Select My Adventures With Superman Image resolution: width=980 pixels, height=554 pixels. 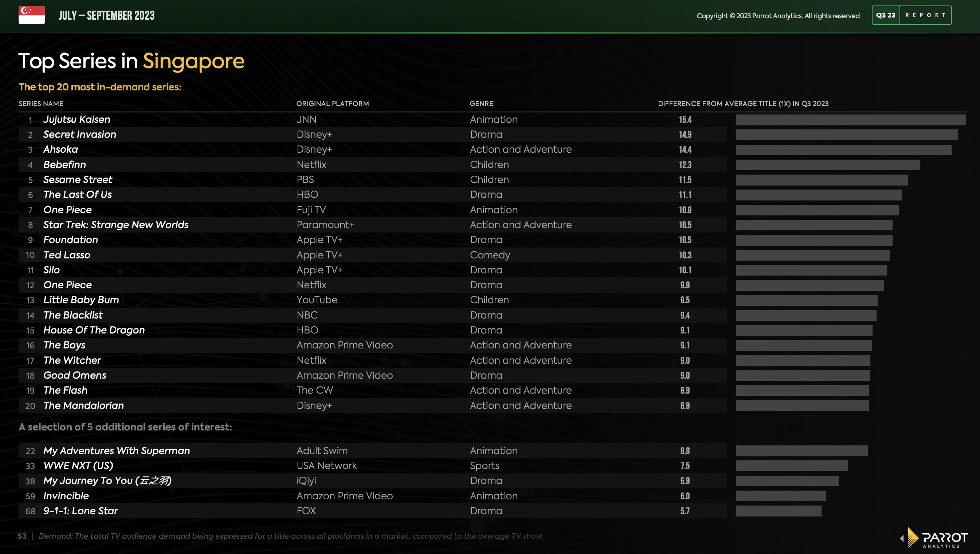coord(117,450)
